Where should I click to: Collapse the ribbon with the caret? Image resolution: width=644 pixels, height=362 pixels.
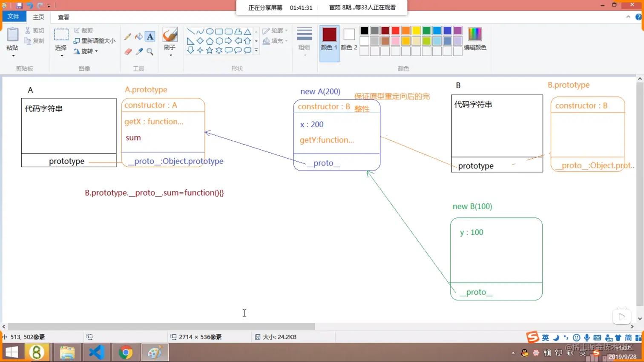(628, 17)
